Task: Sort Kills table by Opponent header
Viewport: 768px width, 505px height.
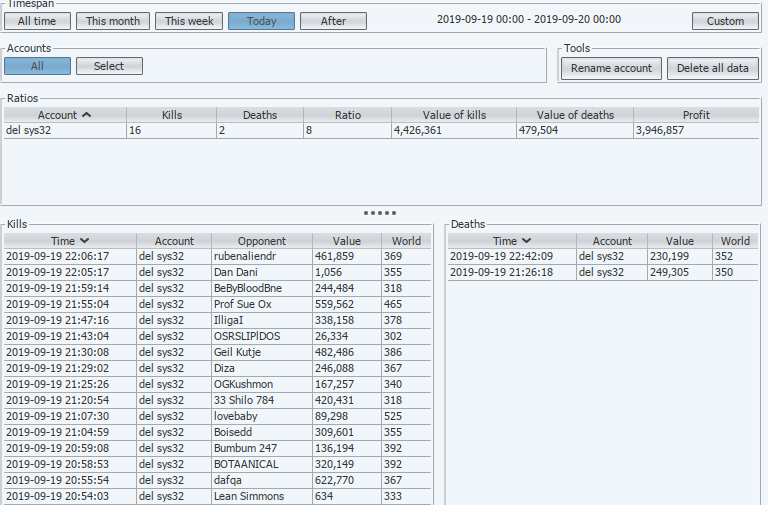Action: point(262,241)
